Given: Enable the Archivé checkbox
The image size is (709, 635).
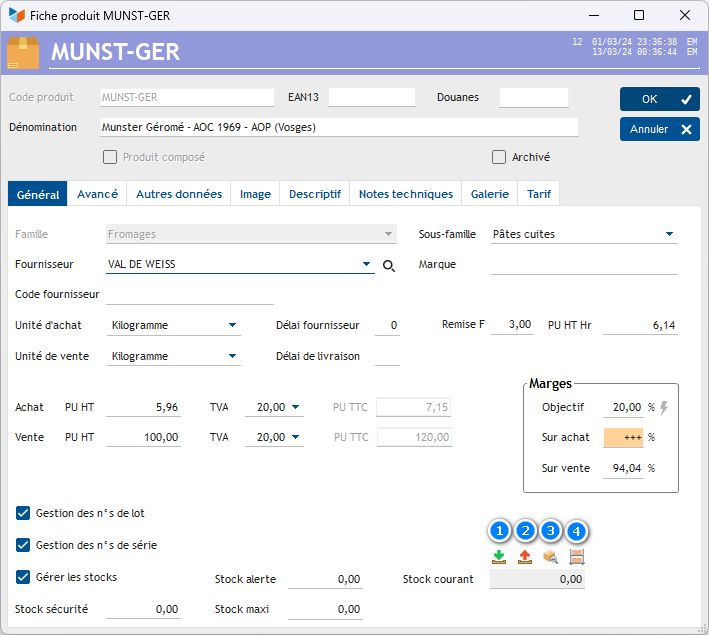Looking at the screenshot, I should click(499, 157).
